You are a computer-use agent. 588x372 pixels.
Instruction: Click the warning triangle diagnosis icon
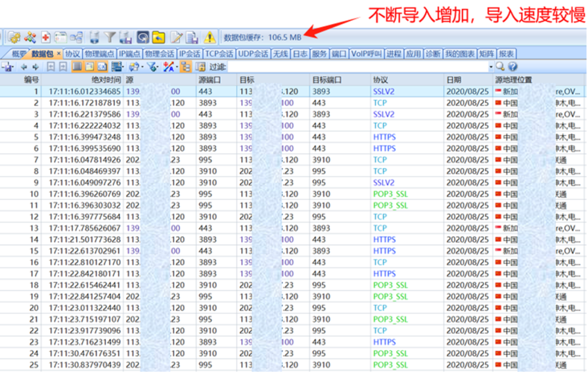point(210,37)
